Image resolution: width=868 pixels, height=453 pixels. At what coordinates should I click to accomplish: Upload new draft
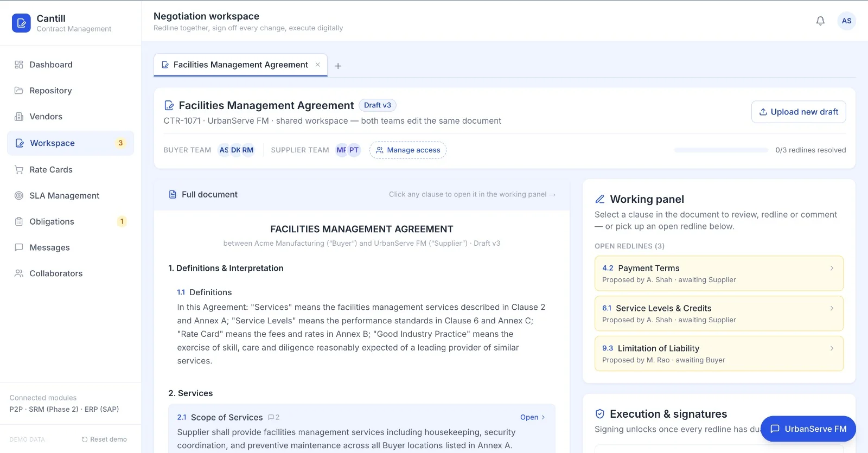[x=799, y=112]
